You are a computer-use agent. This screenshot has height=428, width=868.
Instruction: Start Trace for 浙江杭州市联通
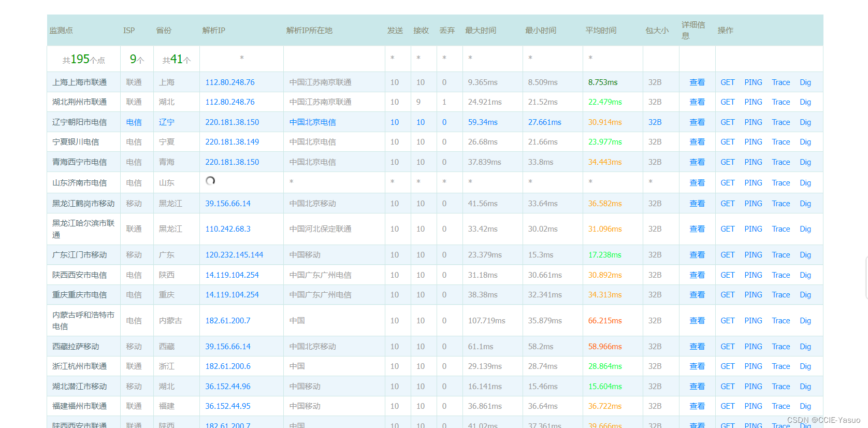tap(781, 366)
